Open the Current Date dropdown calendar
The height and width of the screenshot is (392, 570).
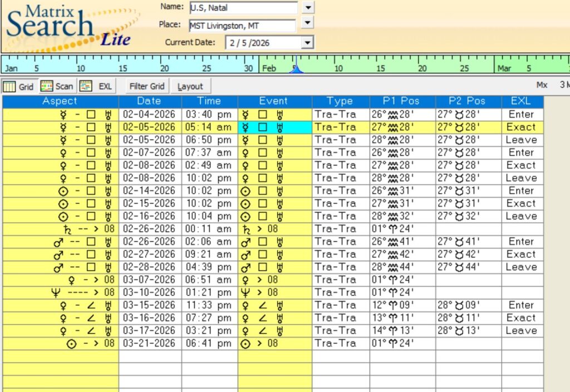307,43
